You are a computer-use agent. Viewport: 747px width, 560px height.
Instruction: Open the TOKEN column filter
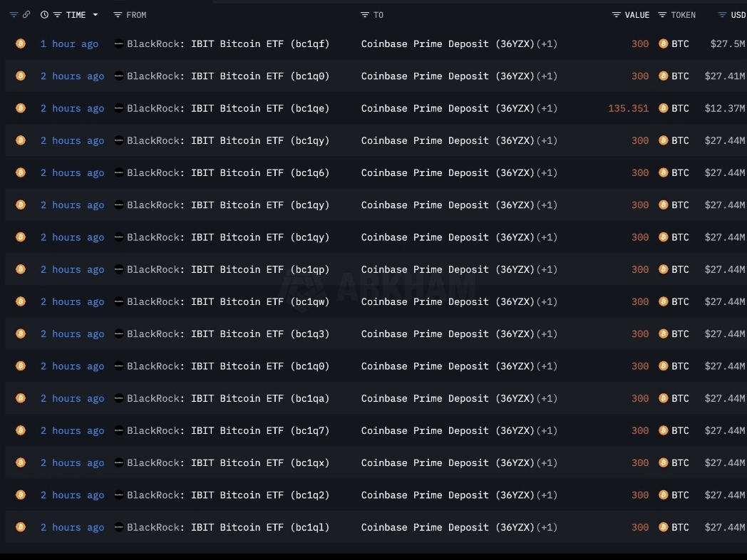[x=662, y=15]
